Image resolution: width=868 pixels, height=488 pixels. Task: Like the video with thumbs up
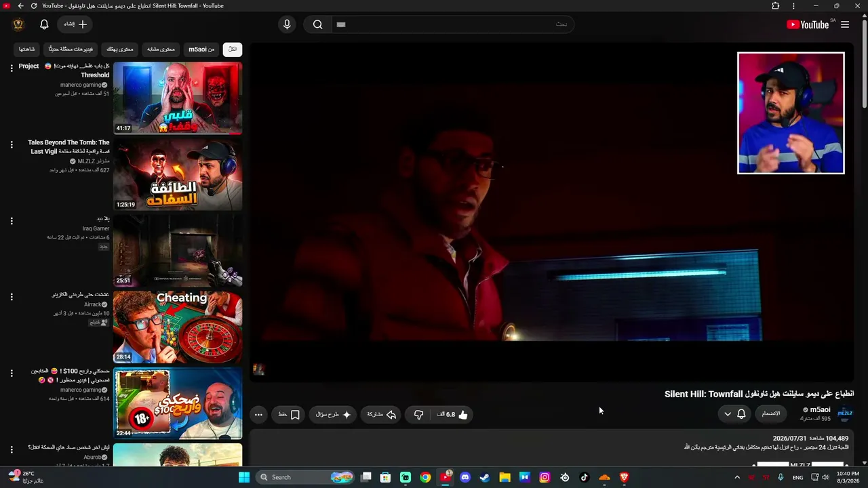tap(453, 414)
